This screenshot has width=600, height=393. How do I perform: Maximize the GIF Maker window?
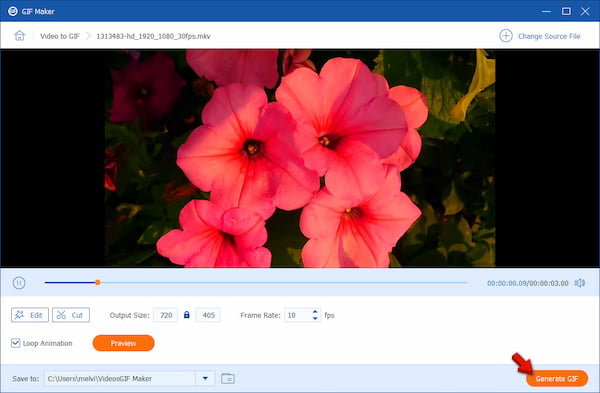566,11
